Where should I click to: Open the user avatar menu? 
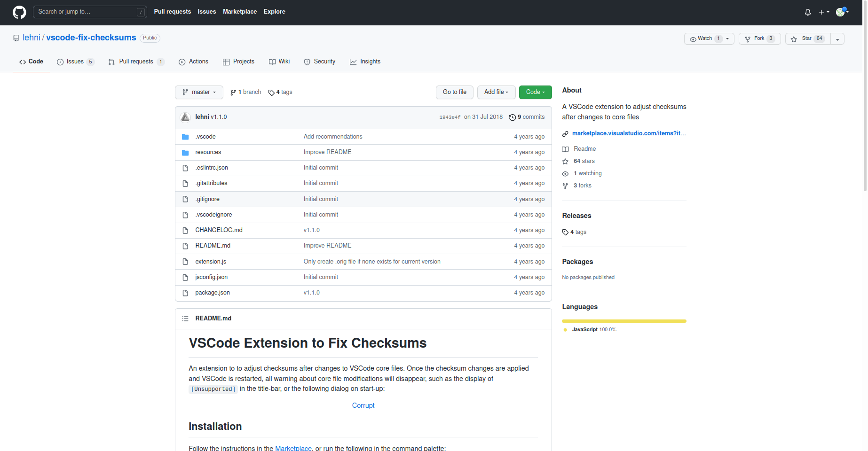click(x=842, y=12)
